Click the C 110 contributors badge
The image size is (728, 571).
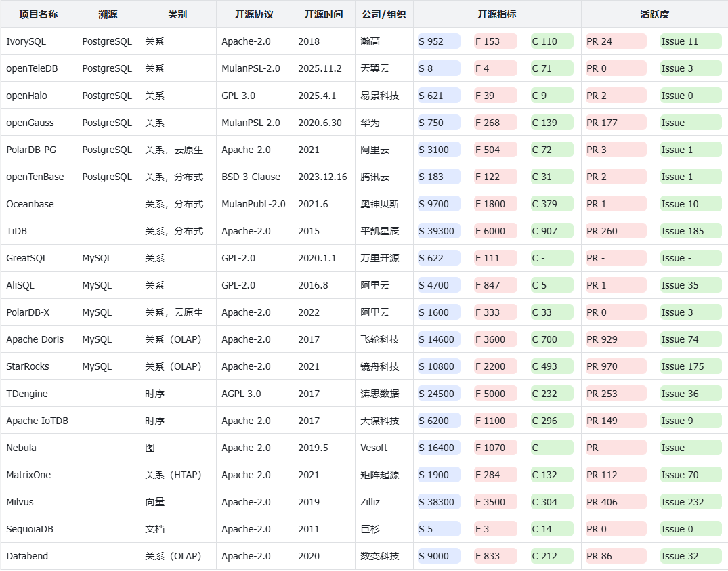[552, 41]
